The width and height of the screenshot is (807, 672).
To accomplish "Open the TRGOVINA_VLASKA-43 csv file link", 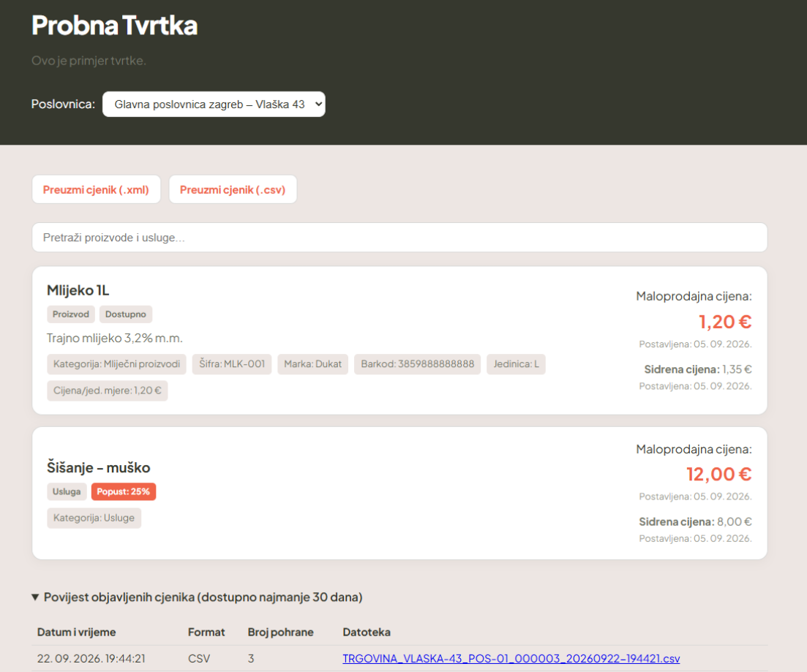I will [x=511, y=658].
